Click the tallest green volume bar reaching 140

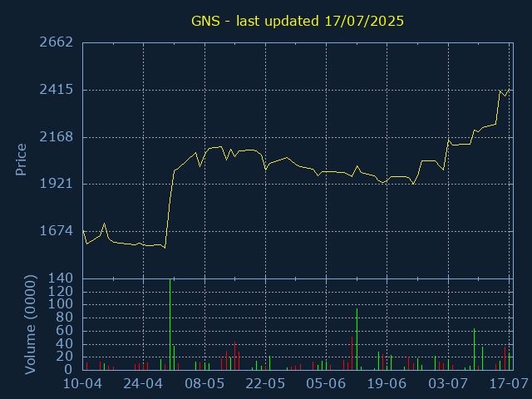click(x=170, y=324)
